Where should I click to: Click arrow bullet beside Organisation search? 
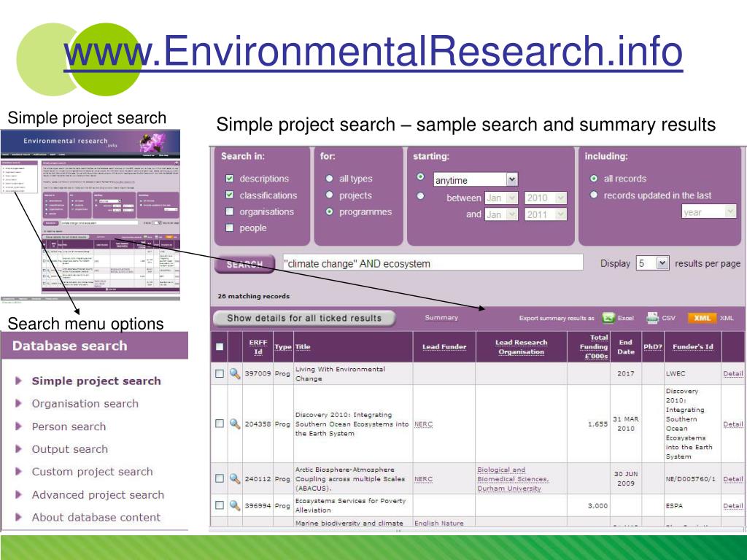tap(19, 403)
